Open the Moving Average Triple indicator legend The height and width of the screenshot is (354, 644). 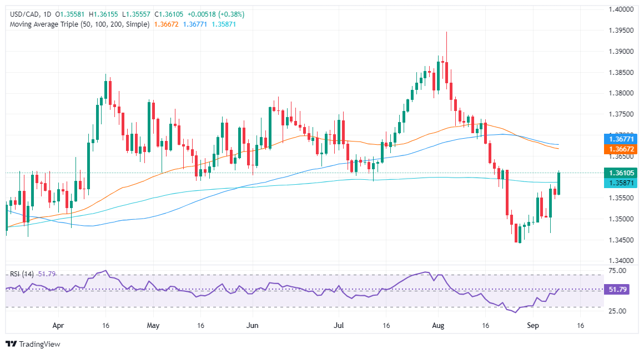pyautogui.click(x=80, y=24)
